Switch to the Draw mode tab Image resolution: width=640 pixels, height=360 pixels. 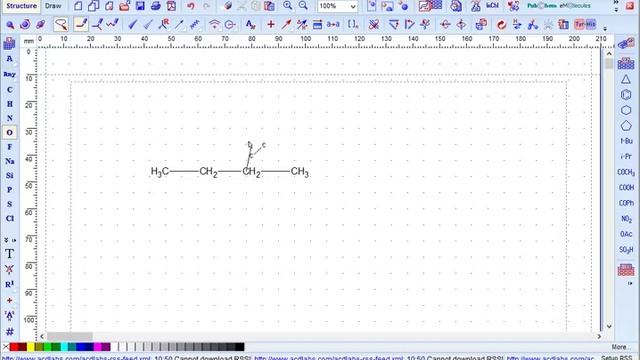coord(53,6)
